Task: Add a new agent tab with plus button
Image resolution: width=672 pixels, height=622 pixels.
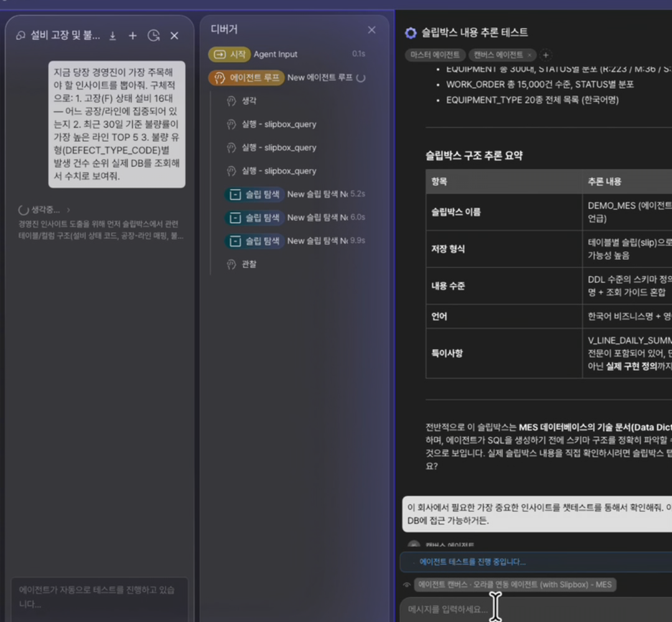Action: [546, 55]
